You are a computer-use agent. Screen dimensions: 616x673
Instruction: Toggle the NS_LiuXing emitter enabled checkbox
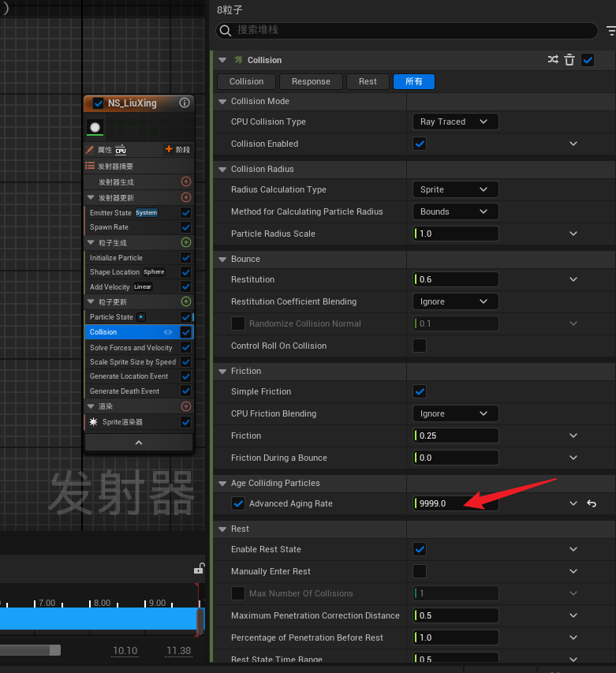pos(99,103)
